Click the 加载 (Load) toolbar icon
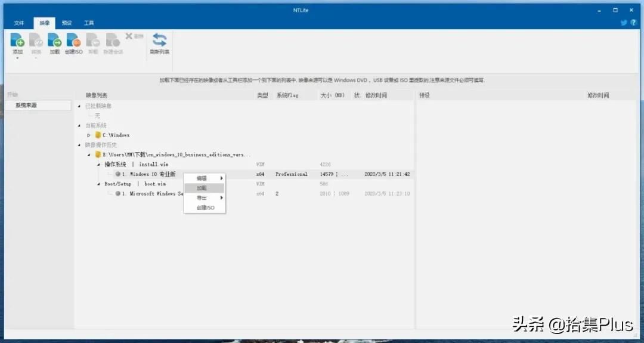 [x=55, y=40]
